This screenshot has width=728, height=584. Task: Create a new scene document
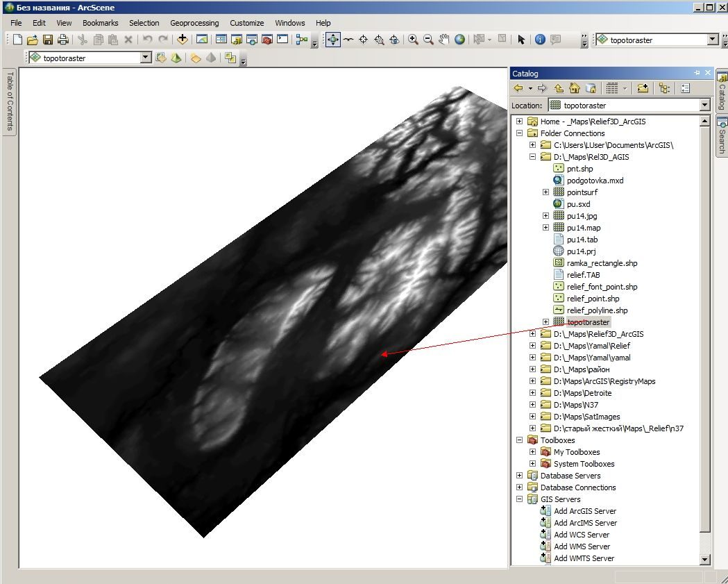click(17, 40)
